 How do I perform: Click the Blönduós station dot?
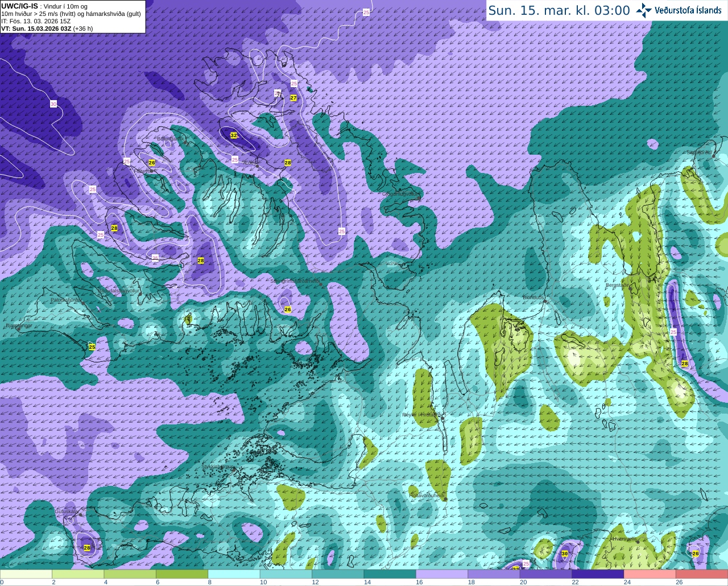(545, 302)
